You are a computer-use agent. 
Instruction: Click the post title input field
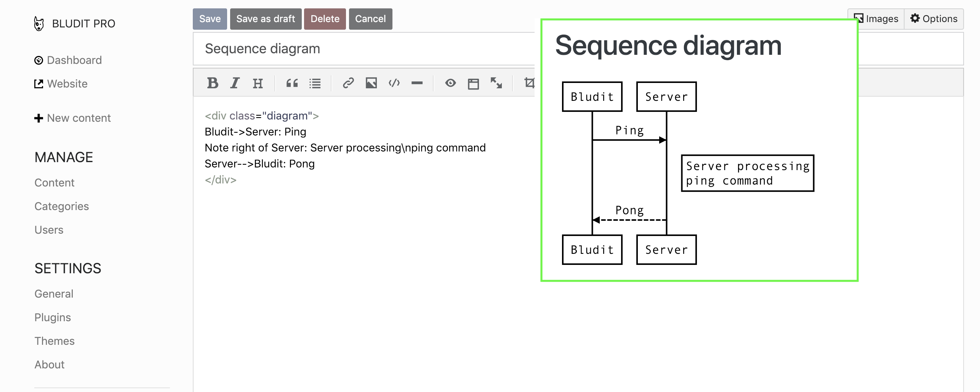[343, 49]
